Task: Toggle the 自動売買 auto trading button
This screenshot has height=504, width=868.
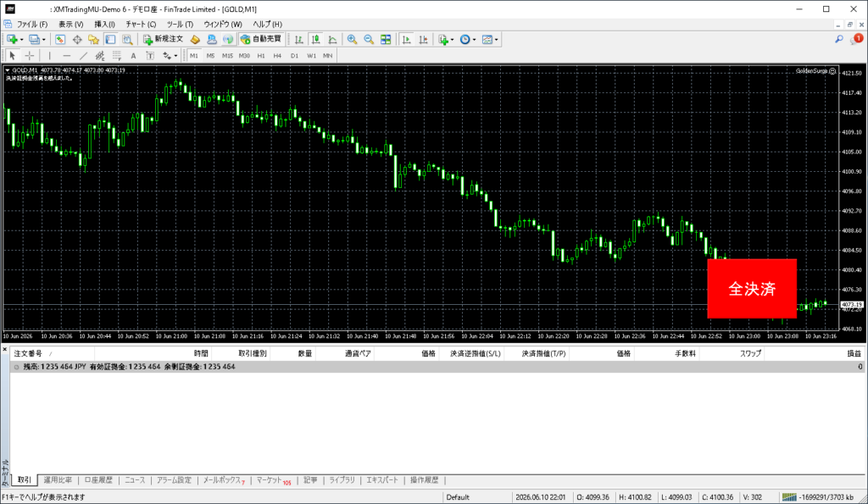Action: [261, 39]
